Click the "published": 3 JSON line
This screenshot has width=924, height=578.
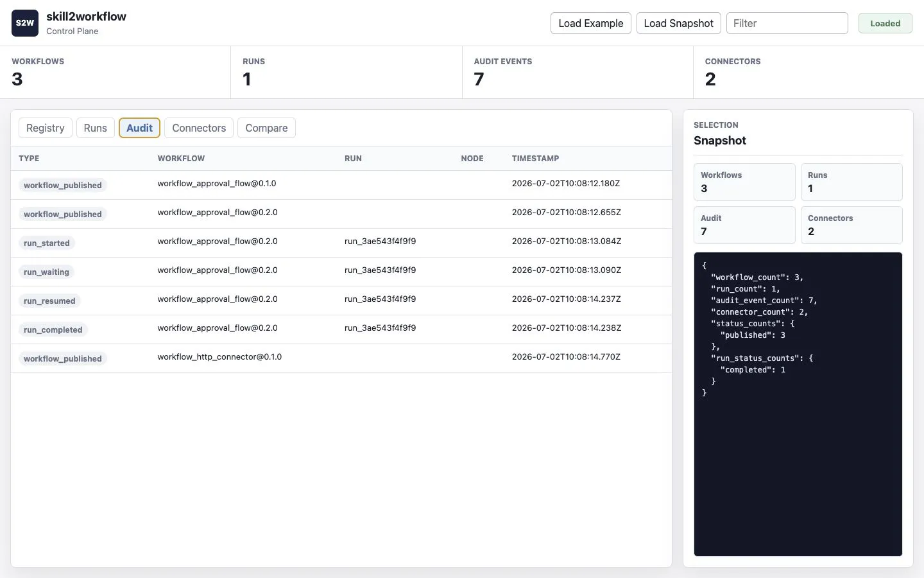click(x=753, y=335)
